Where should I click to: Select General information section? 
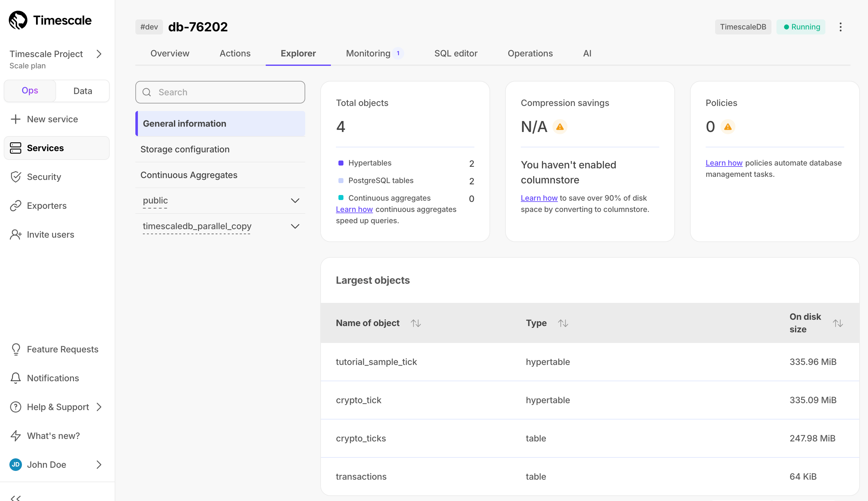click(220, 124)
